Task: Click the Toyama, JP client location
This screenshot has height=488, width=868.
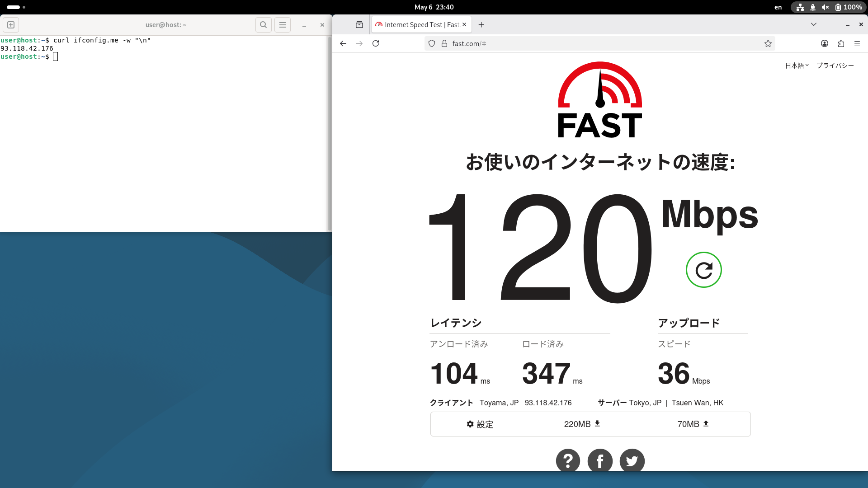Action: [499, 403]
